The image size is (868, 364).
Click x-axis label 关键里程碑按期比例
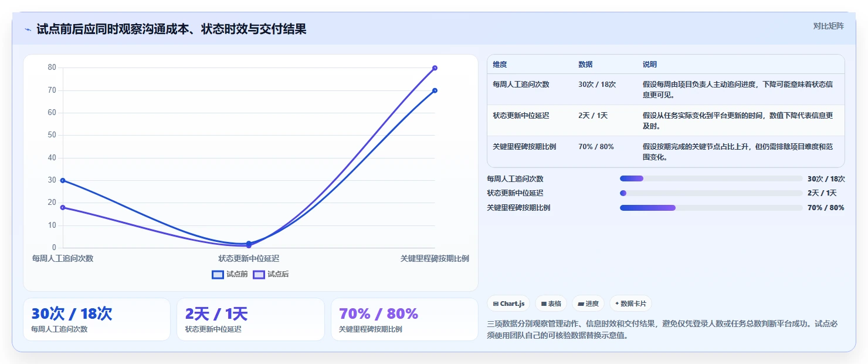pos(435,258)
